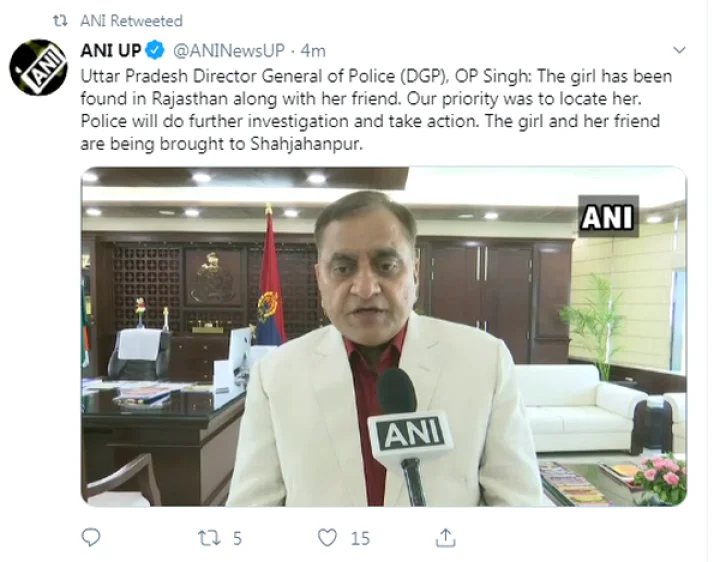Viewport: 720px width, 562px height.
Task: Expand the tweet options chevron
Action: pyautogui.click(x=680, y=49)
